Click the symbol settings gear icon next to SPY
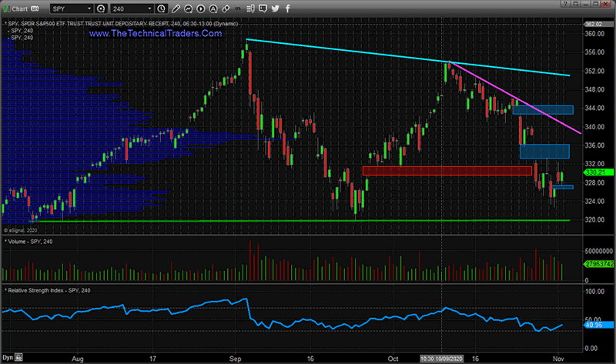This screenshot has width=616, height=364. point(101,8)
